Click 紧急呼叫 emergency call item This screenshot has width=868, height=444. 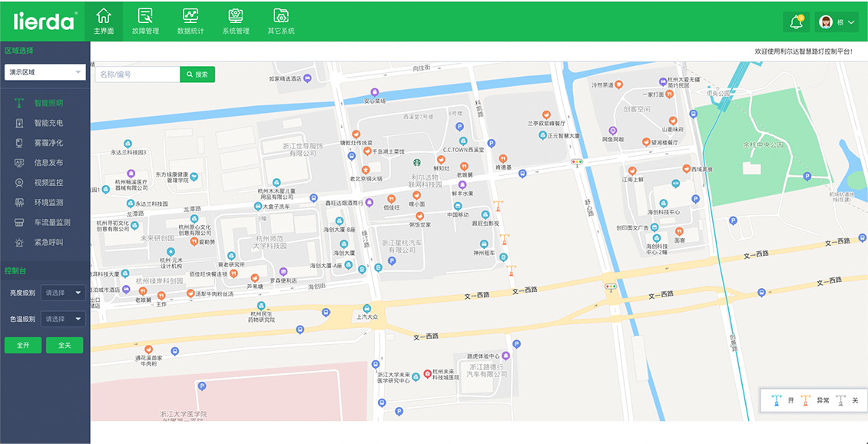[48, 243]
